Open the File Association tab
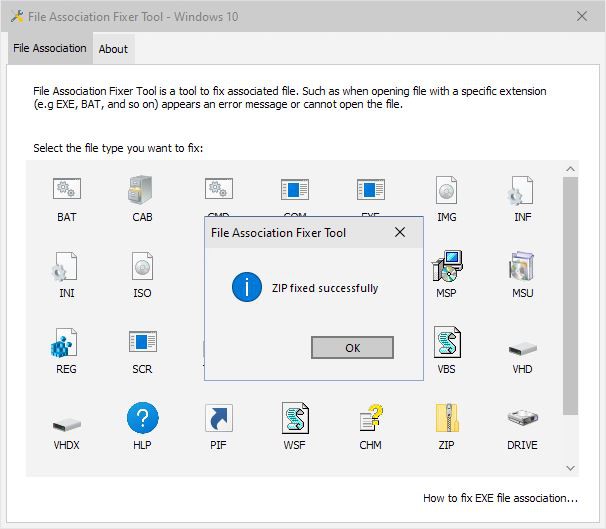 [50, 48]
